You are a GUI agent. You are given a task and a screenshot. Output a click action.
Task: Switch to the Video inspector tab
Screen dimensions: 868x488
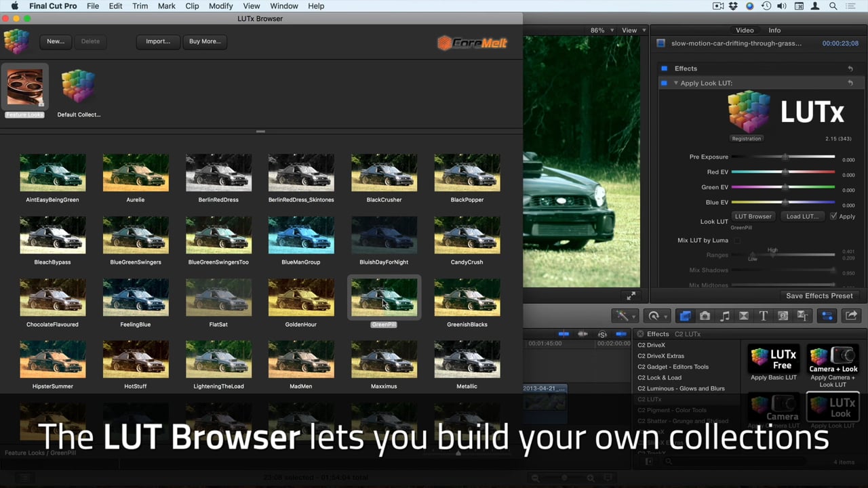[745, 30]
